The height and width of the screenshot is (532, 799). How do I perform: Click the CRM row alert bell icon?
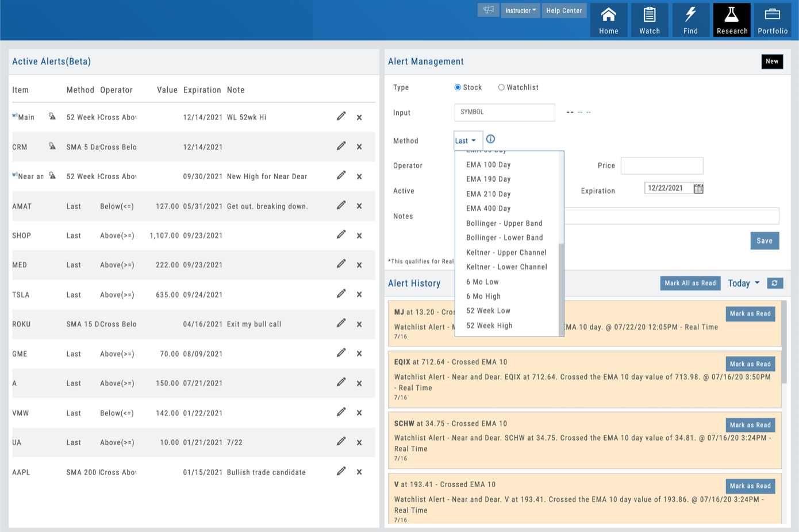[x=52, y=146]
